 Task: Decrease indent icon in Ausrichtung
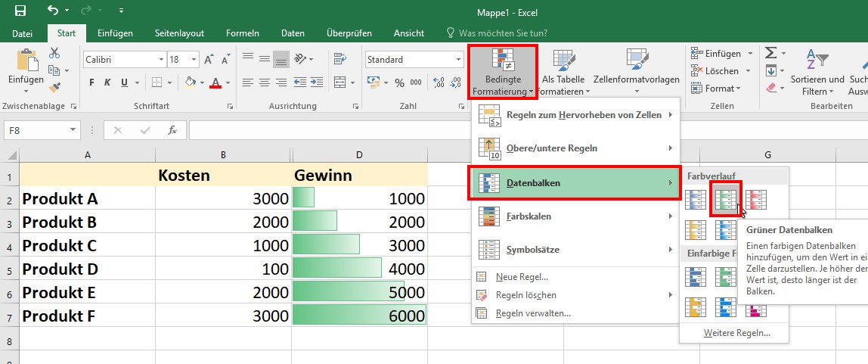[x=300, y=82]
